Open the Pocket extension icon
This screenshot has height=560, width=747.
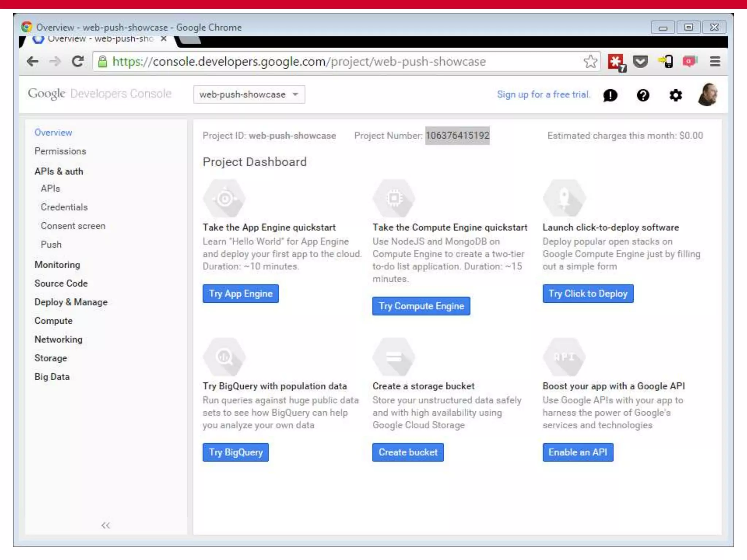(x=640, y=62)
